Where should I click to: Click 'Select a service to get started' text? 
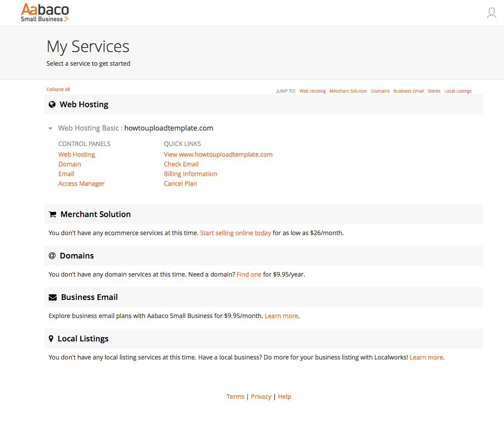88,64
